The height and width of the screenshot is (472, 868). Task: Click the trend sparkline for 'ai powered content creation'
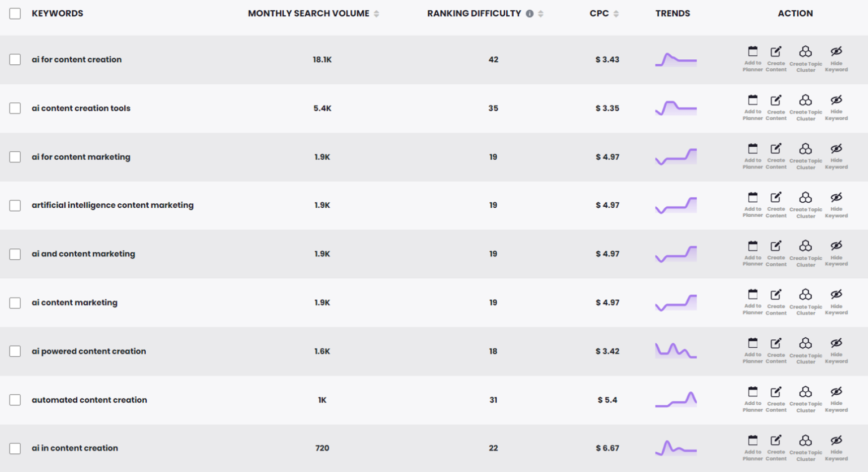pyautogui.click(x=676, y=351)
